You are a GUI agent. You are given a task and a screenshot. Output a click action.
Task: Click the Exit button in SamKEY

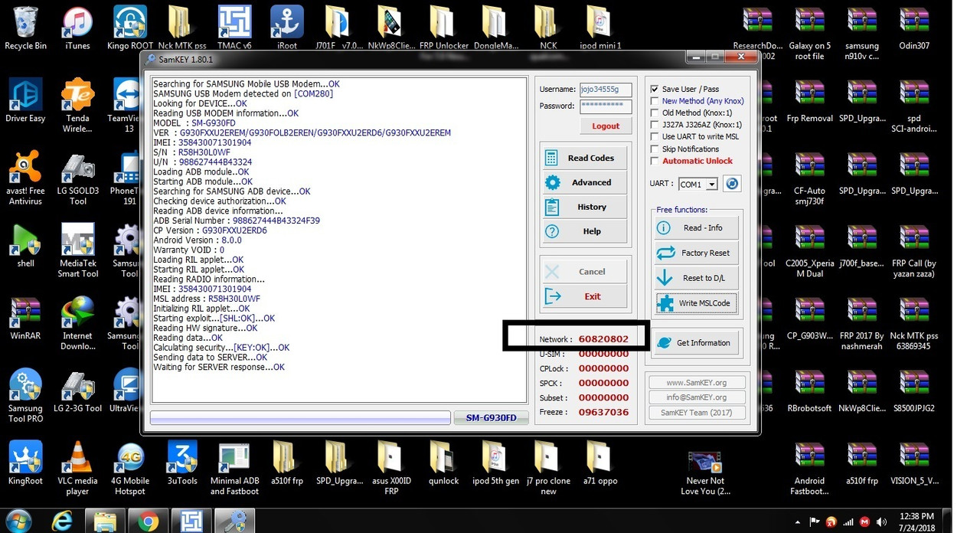[x=585, y=296]
